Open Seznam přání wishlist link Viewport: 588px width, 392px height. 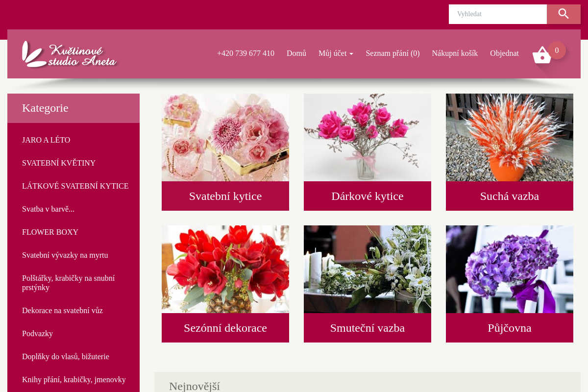point(392,53)
